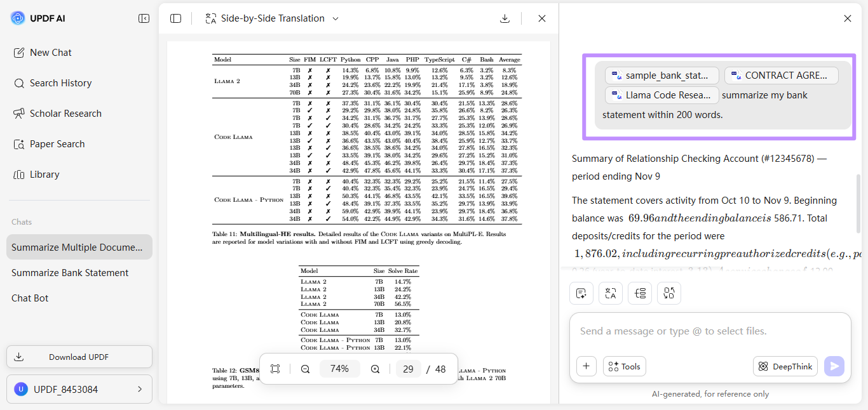The height and width of the screenshot is (410, 868).
Task: Open the Llama Code Resea... file chip
Action: click(x=662, y=95)
